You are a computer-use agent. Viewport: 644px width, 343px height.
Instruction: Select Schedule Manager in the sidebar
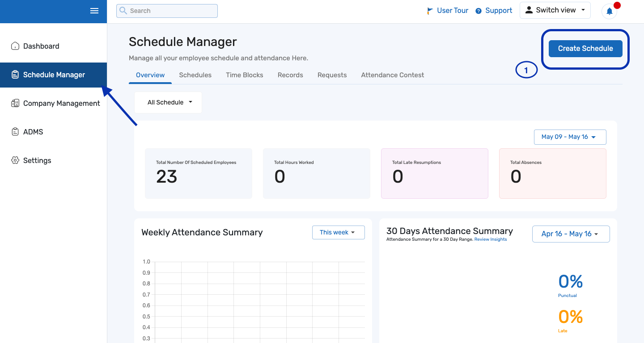[x=54, y=75]
